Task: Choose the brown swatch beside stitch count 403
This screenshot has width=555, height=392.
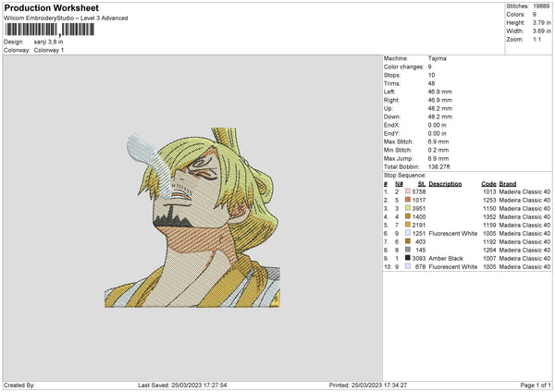Action: point(408,241)
